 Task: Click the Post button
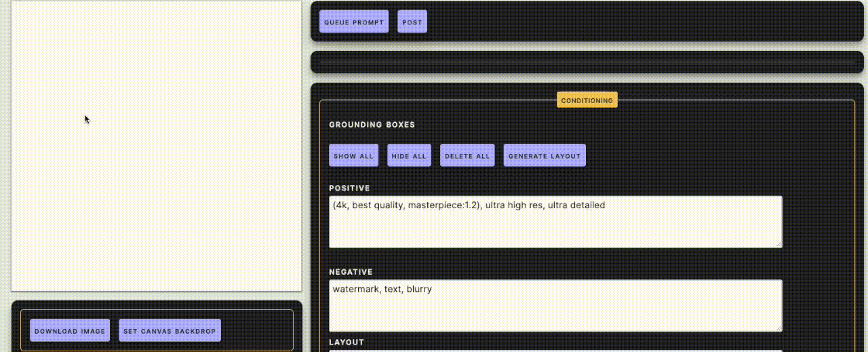[x=412, y=22]
